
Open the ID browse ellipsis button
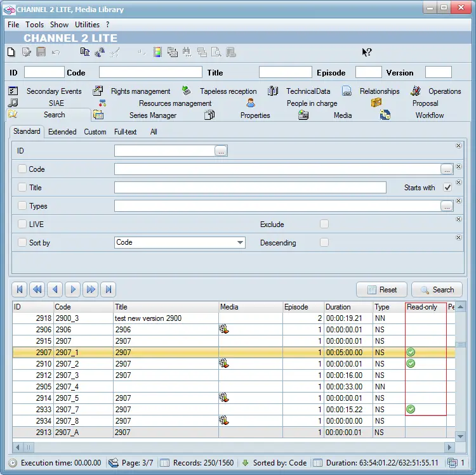coord(221,151)
